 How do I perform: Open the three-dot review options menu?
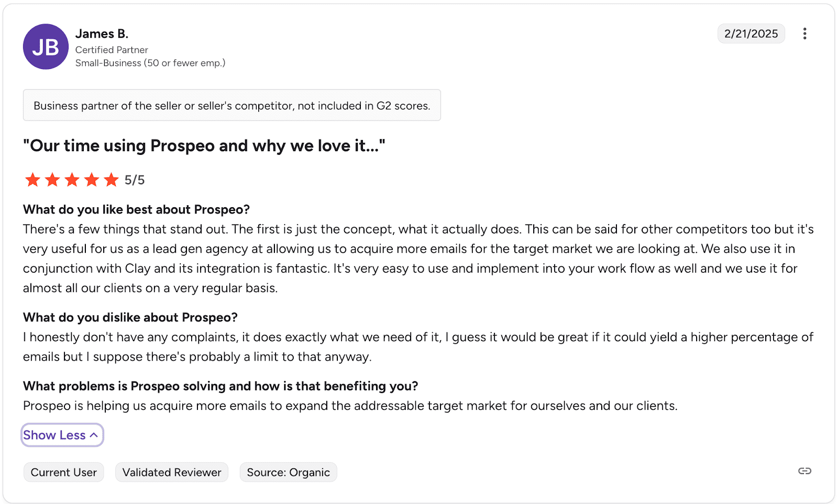(x=804, y=33)
